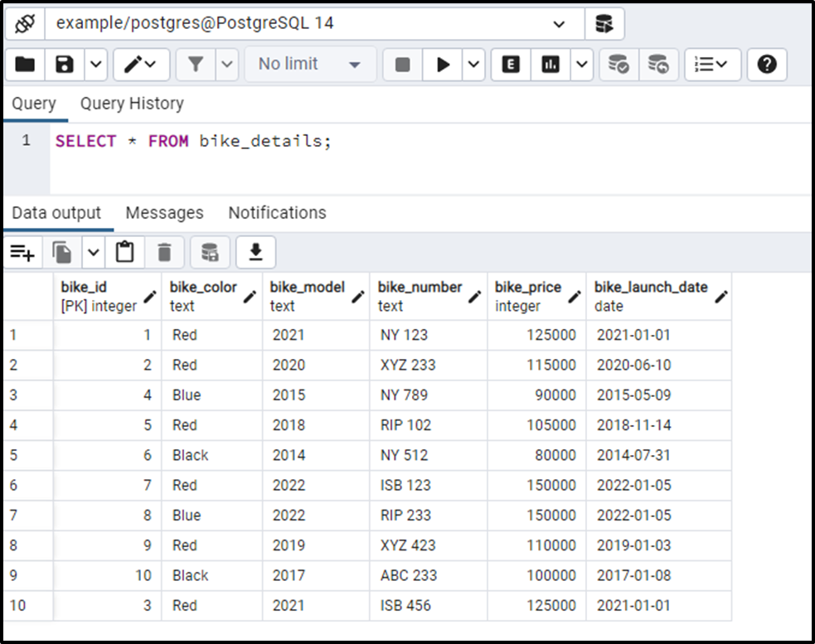Viewport: 815px width, 644px height.
Task: Click the Paste clipboard icon
Action: click(x=124, y=253)
